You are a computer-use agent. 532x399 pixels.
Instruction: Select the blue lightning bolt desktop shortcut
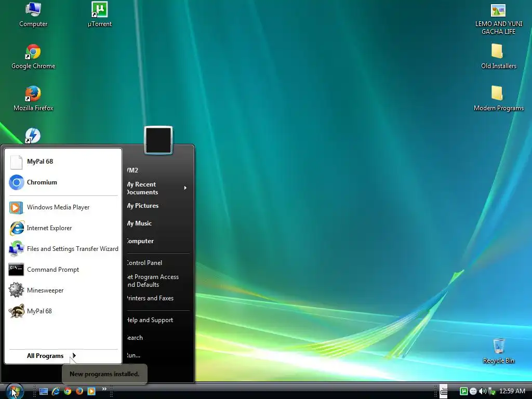[33, 136]
